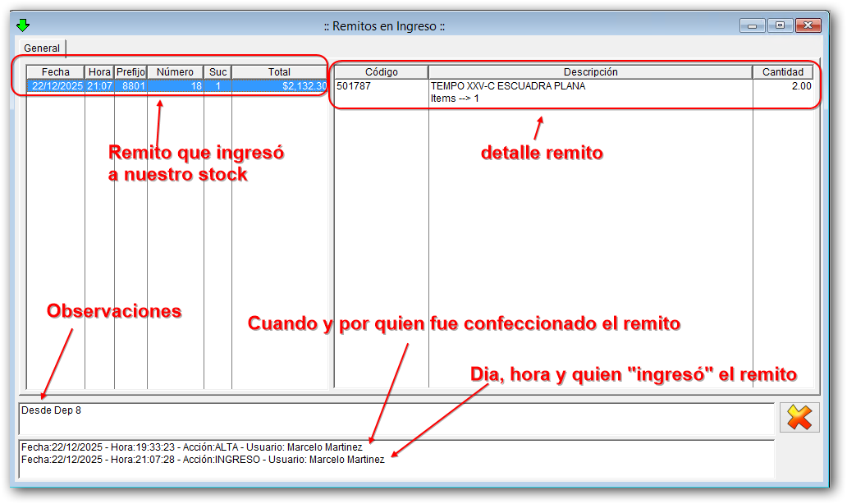Click the Descripción column header
Viewport: 847px width, 504px height.
coord(590,72)
